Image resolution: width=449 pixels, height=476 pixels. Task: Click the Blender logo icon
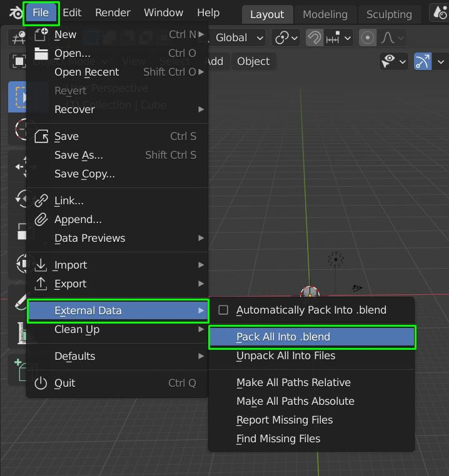tap(15, 13)
